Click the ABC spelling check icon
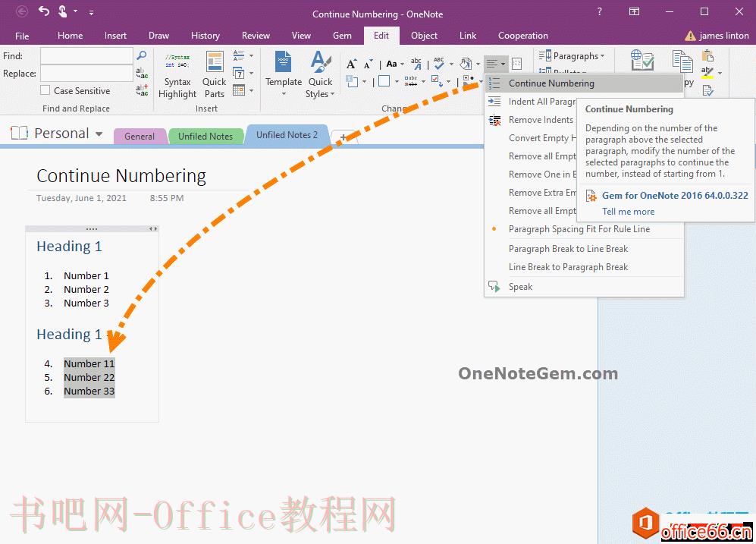Image resolution: width=756 pixels, height=544 pixels. coord(439,64)
